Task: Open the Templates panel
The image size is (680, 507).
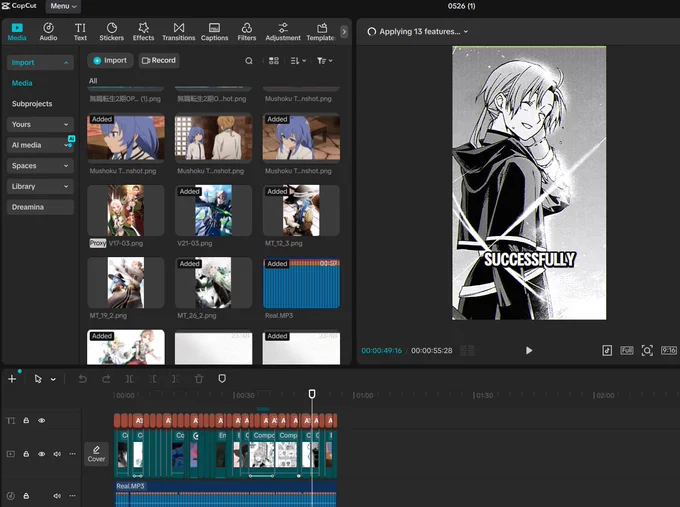Action: coord(321,32)
